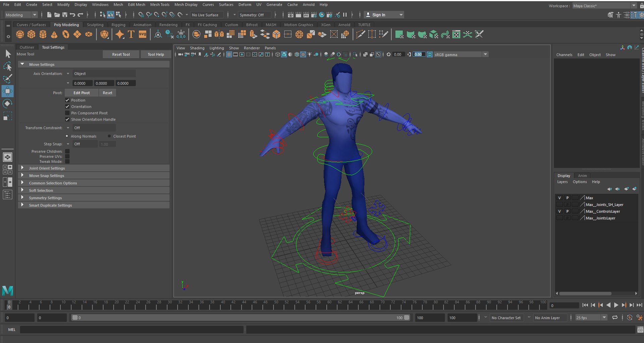The height and width of the screenshot is (343, 644).
Task: Toggle visibility of Max__ControlsLayer
Action: tap(559, 211)
